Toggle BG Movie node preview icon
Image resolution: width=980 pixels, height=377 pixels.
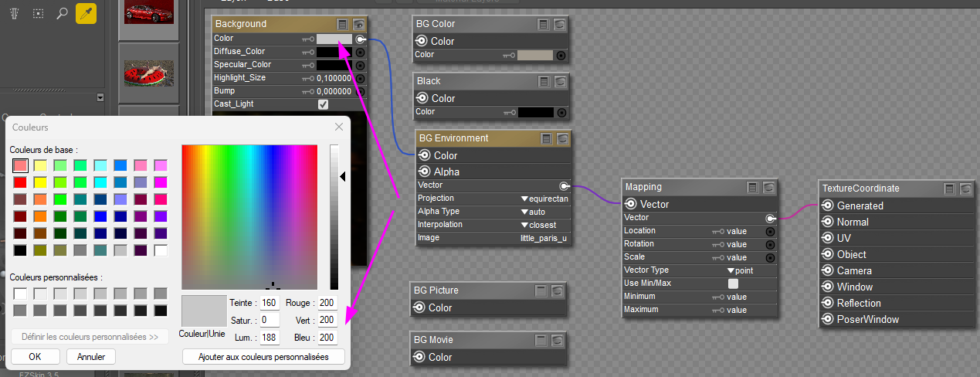point(558,340)
